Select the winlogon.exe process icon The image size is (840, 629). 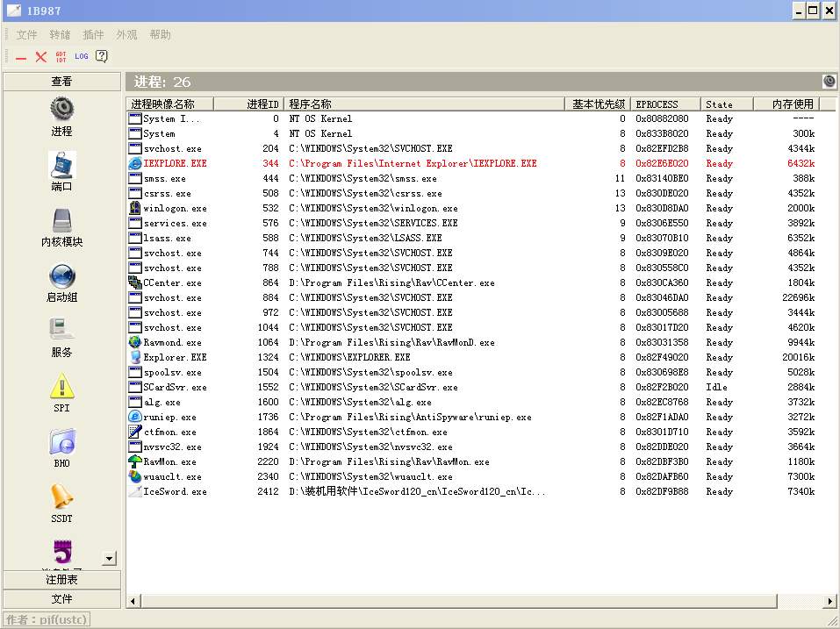(135, 208)
